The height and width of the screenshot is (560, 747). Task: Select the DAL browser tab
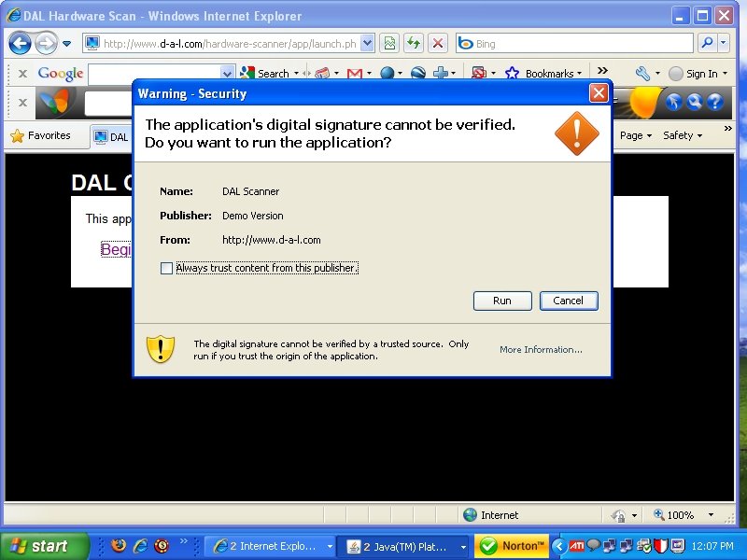point(111,137)
